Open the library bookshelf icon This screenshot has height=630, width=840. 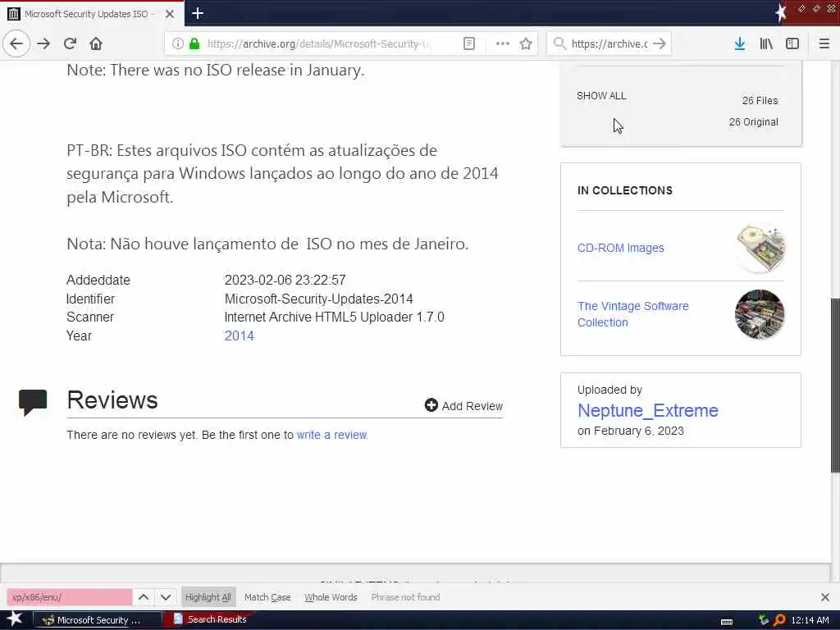pos(766,43)
